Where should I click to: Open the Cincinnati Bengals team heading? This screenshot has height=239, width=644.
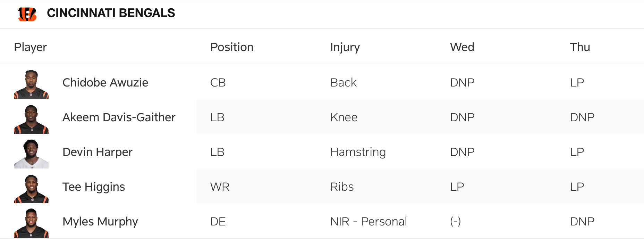coord(111,13)
